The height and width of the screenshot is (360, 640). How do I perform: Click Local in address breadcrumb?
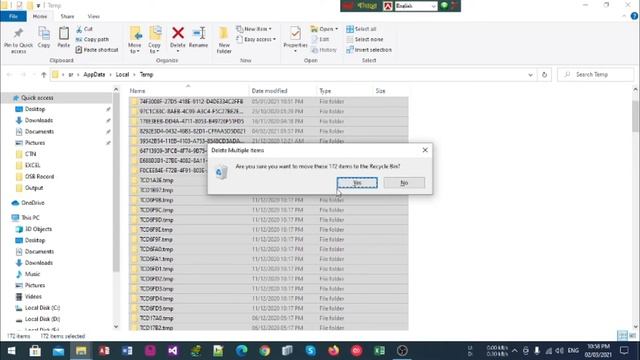[x=122, y=75]
